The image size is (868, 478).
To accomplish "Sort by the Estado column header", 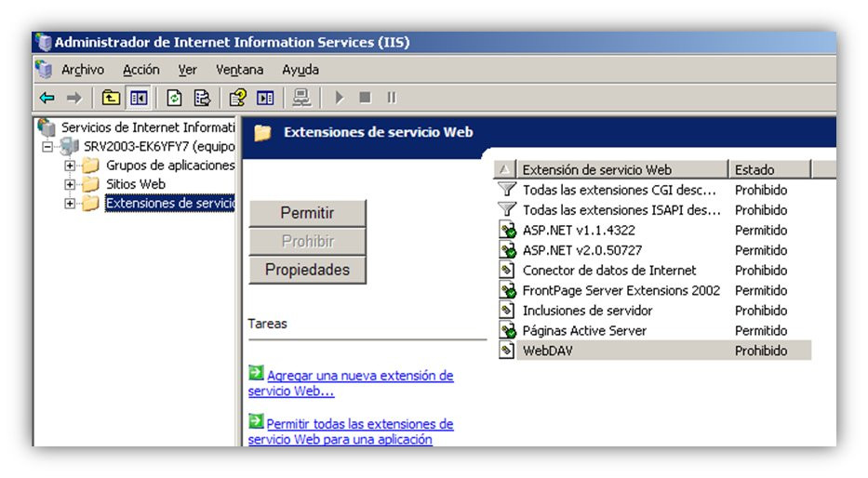I will pyautogui.click(x=768, y=169).
